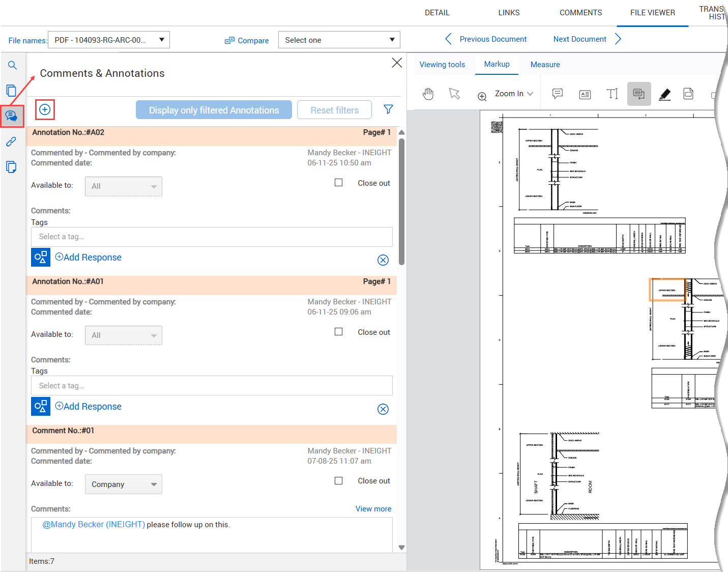The height and width of the screenshot is (572, 728).
Task: Check Close out for Annotation A02
Action: 339,183
